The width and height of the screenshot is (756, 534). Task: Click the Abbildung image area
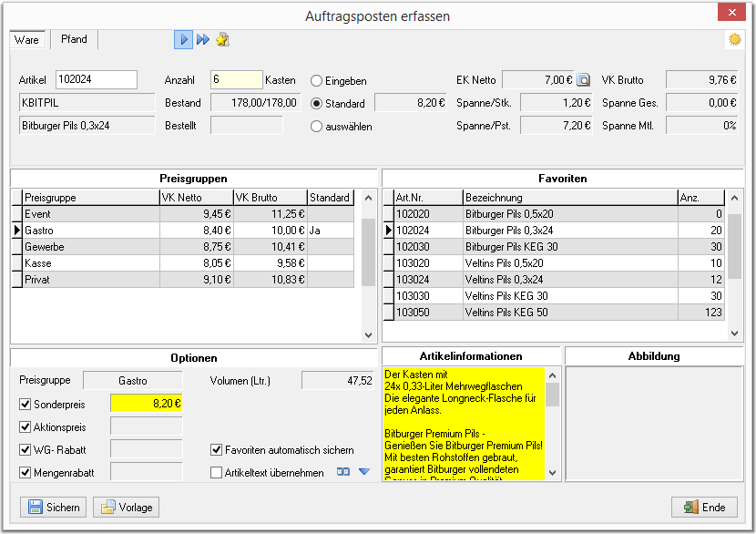point(654,424)
